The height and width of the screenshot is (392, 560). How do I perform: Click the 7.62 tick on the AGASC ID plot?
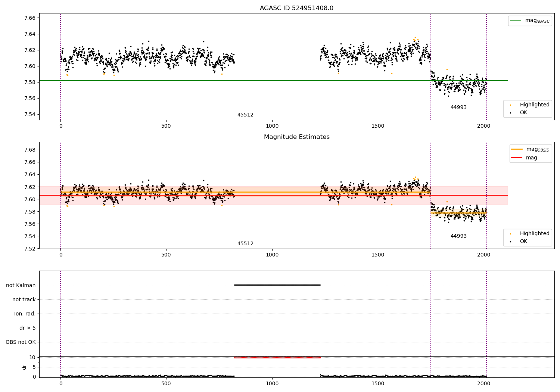[30, 50]
